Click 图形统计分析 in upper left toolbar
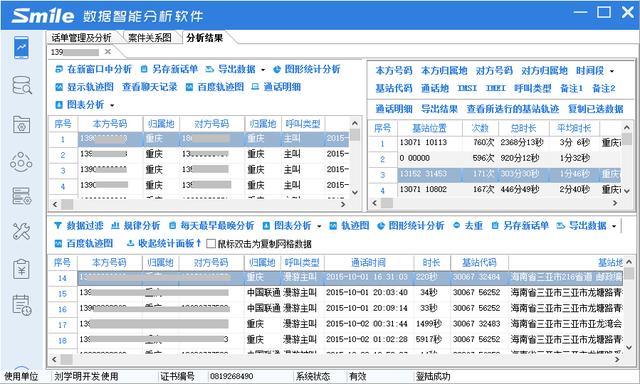The width and height of the screenshot is (640, 384). coord(307,69)
